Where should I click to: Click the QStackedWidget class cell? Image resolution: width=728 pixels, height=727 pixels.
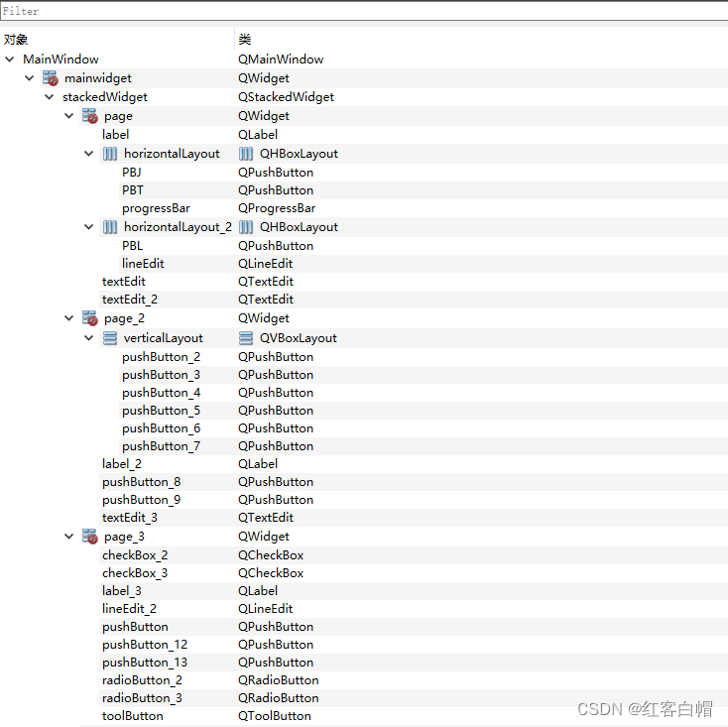click(x=286, y=97)
